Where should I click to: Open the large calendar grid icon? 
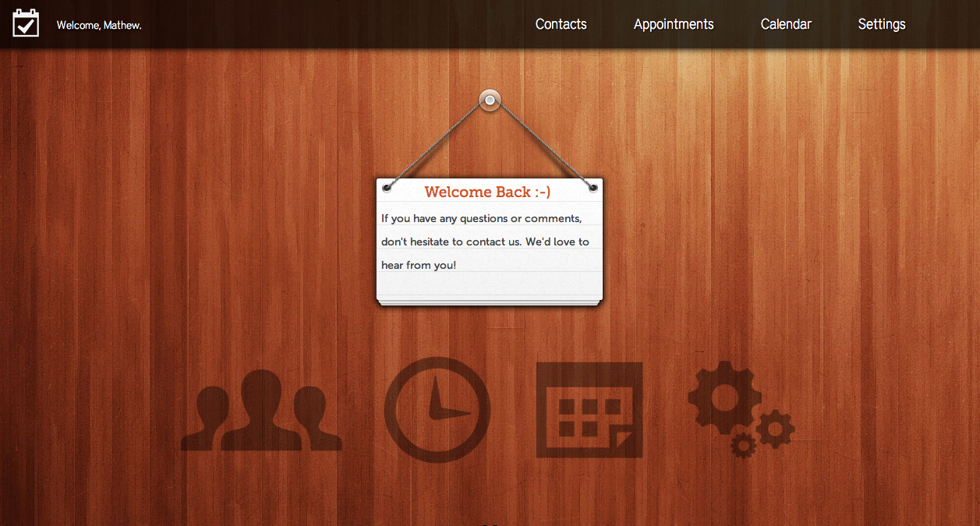[589, 410]
